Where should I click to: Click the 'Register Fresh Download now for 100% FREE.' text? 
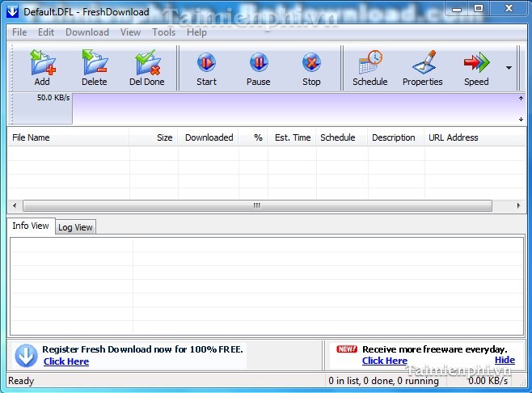coord(142,349)
